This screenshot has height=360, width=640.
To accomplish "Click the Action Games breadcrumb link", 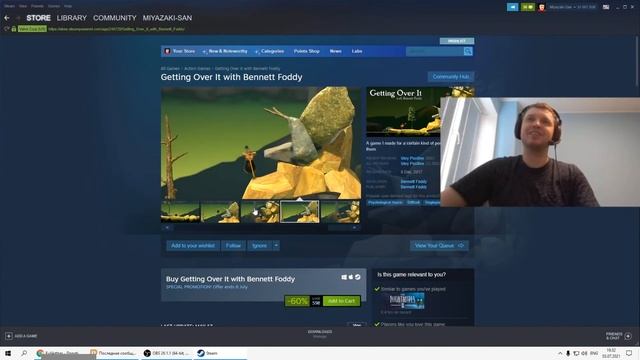I will click(x=197, y=69).
